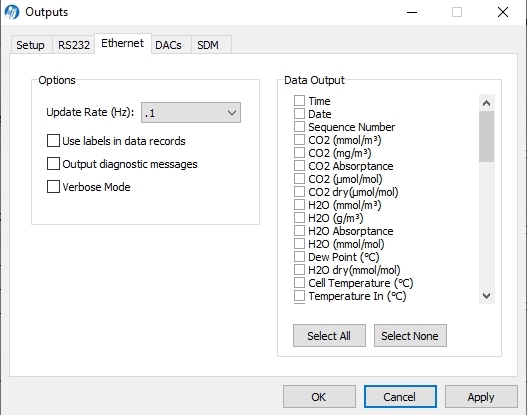Image resolution: width=527 pixels, height=415 pixels.
Task: Open the RS232 tab
Action: (74, 45)
